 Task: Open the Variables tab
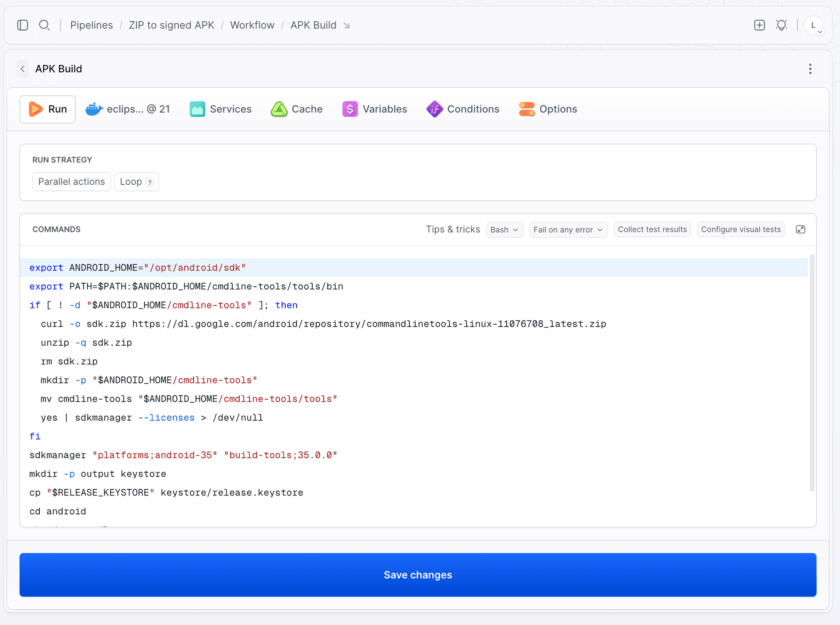pos(374,109)
